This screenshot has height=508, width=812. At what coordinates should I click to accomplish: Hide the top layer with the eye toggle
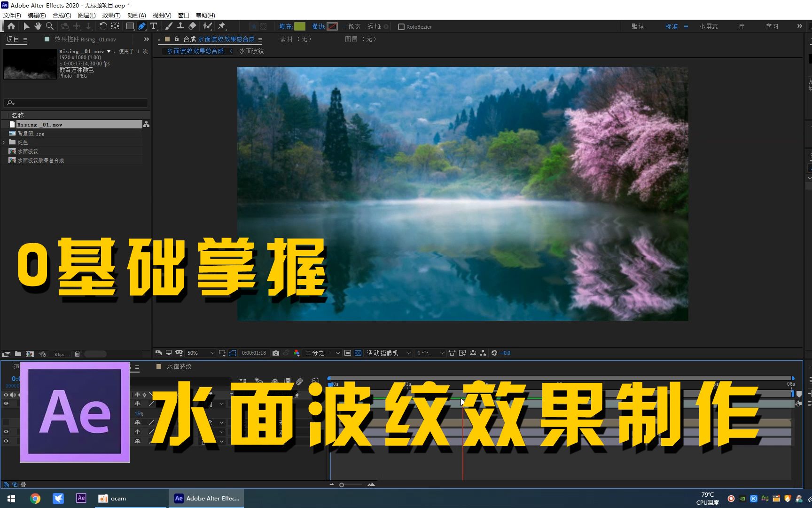6,403
